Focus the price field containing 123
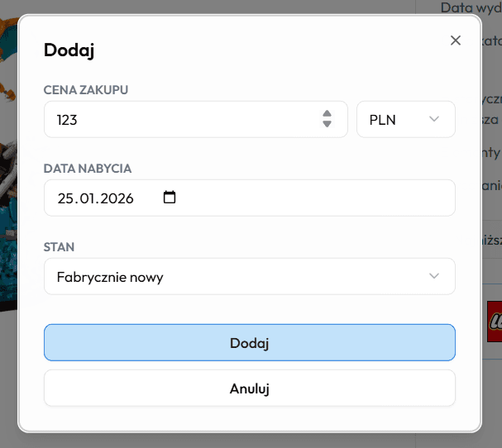This screenshot has width=502, height=448. tap(182, 119)
